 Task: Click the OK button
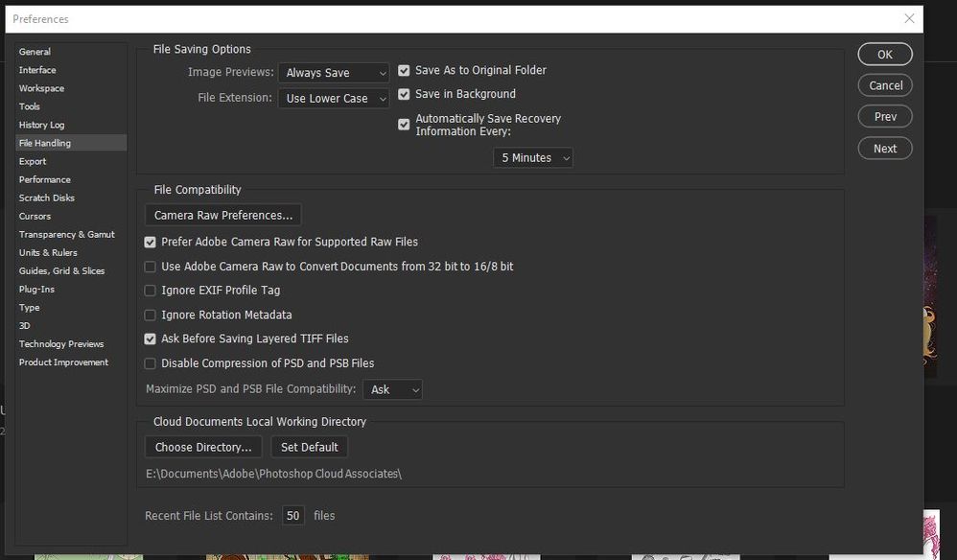(x=885, y=55)
